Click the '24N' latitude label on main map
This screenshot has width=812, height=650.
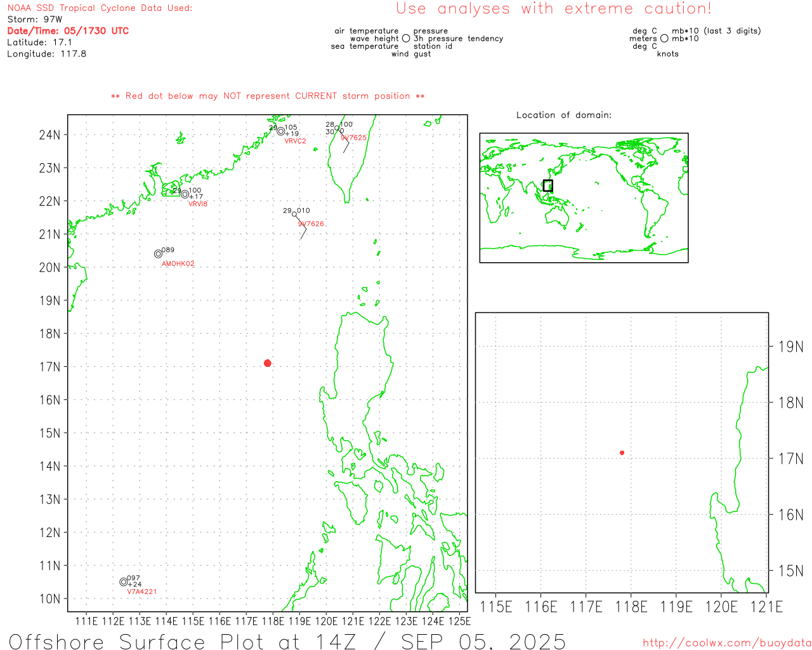(x=50, y=135)
